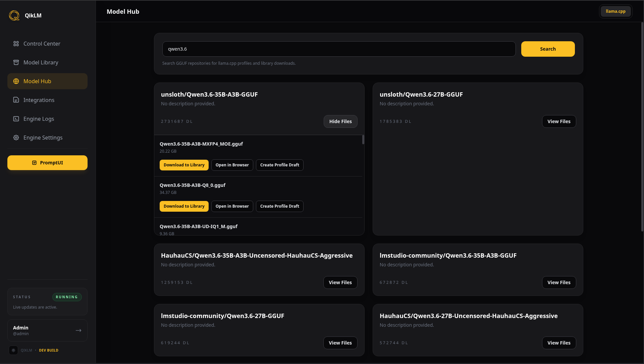
Task: View files for HauhauCS/Qwen3.6-35B-A3B-Uncensored
Action: point(340,282)
